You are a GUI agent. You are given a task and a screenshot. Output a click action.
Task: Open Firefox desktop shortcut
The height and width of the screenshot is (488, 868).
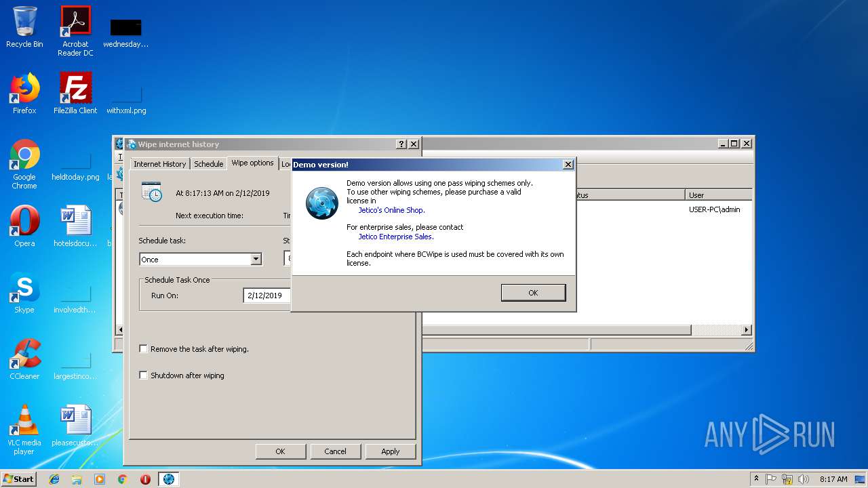24,93
